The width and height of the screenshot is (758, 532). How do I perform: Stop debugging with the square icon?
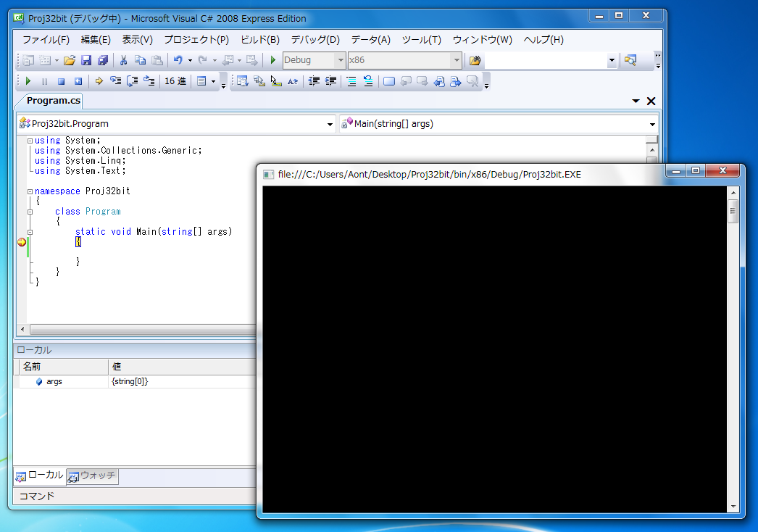[62, 81]
